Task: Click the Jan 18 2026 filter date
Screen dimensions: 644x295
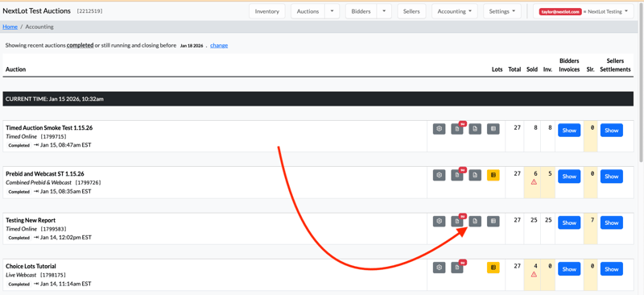Action: [x=192, y=46]
